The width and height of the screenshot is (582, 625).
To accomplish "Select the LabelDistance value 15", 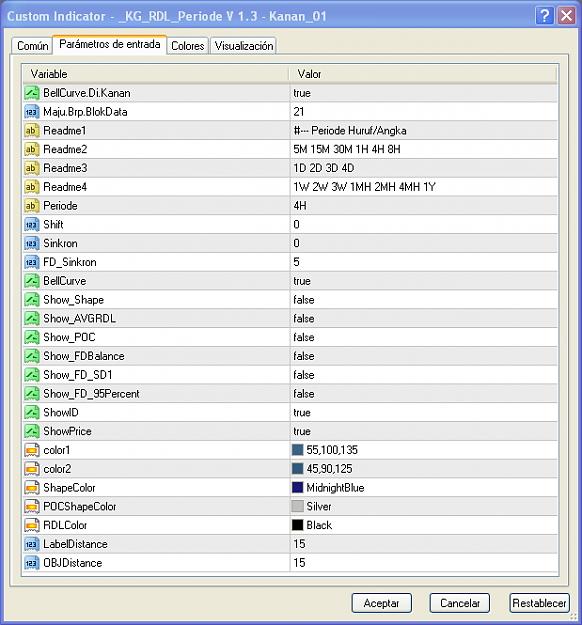I will tap(299, 544).
